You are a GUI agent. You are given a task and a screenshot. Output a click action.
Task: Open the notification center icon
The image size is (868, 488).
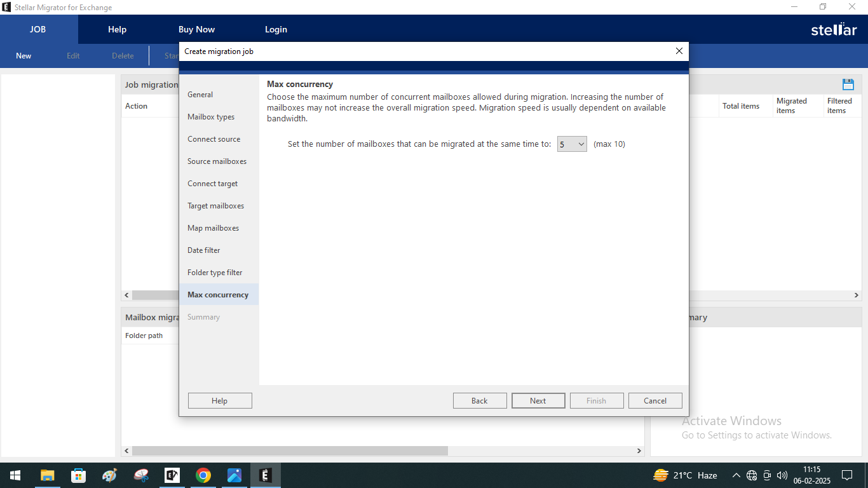(x=846, y=475)
